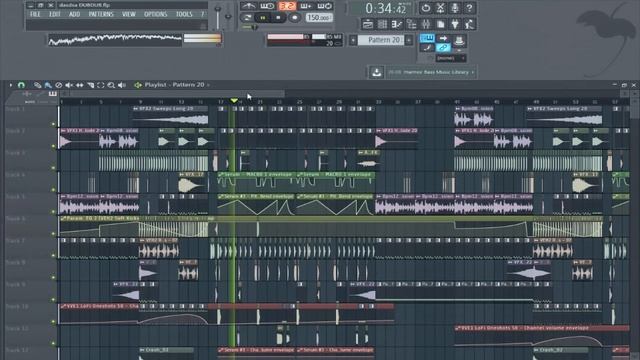
Task: Click the project page icon
Action: pos(441,24)
